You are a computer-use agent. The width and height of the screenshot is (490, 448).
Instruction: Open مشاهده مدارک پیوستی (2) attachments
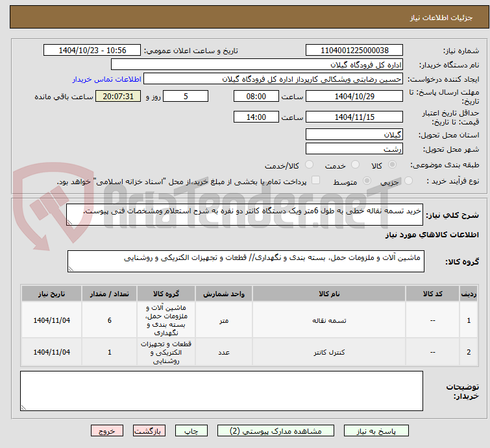click(276, 431)
